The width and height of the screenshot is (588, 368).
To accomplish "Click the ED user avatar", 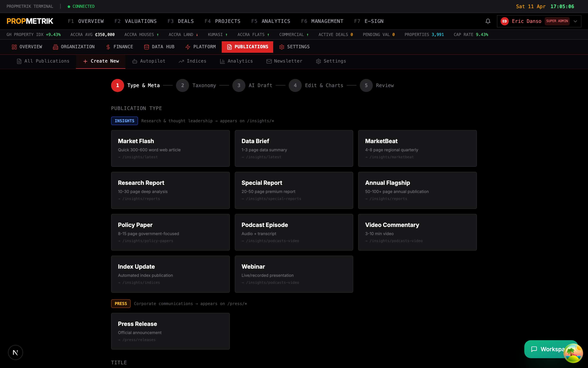I will coord(505,21).
